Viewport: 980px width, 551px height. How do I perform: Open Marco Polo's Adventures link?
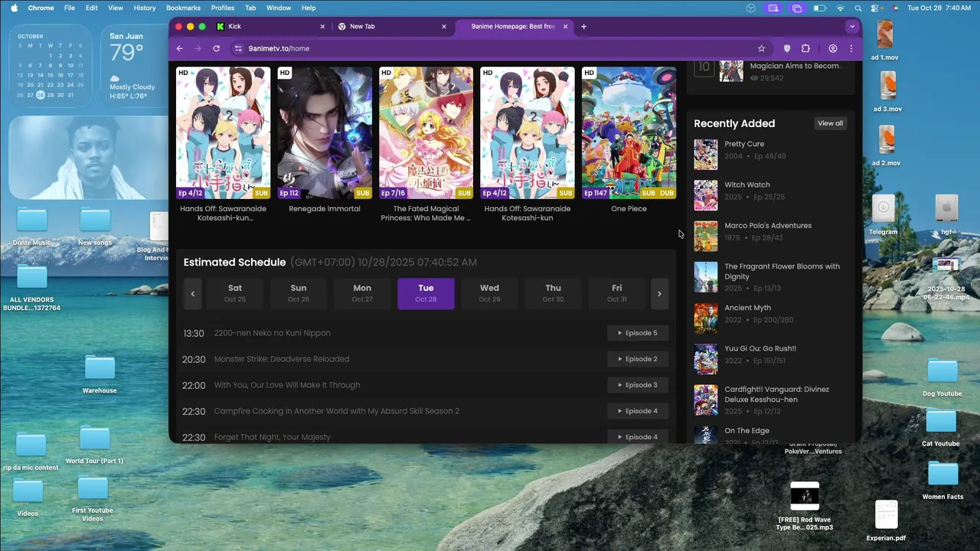(x=768, y=226)
